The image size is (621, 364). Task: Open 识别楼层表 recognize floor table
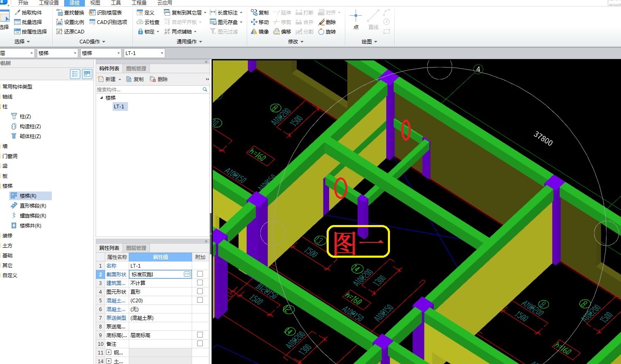point(106,12)
